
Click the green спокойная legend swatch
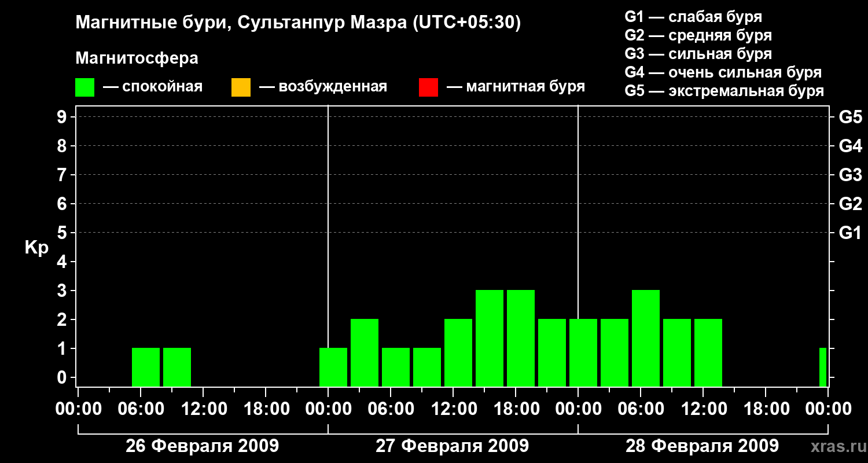85,87
